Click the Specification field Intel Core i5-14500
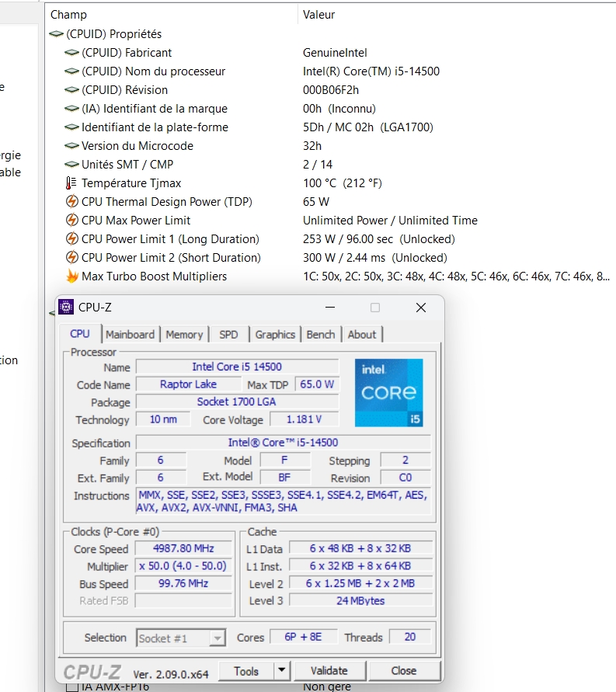This screenshot has width=616, height=692. (x=283, y=442)
